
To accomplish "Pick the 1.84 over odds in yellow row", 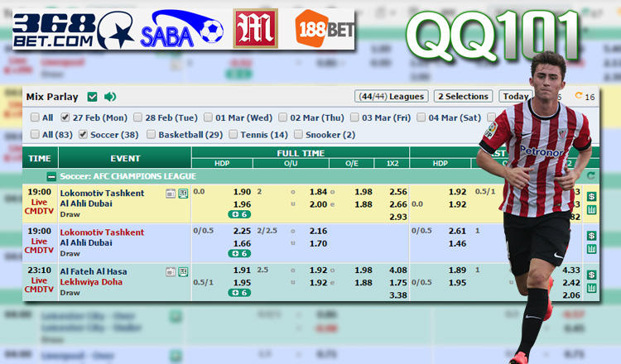I will [x=318, y=191].
